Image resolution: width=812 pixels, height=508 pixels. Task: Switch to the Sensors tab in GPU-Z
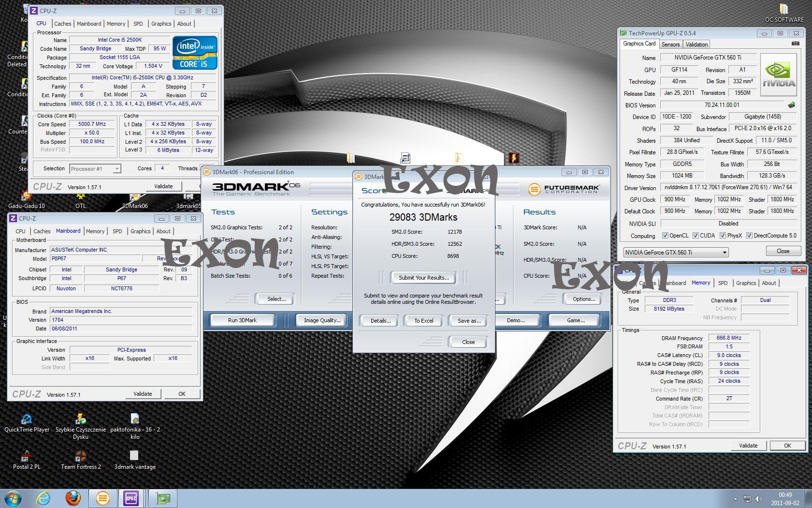670,44
